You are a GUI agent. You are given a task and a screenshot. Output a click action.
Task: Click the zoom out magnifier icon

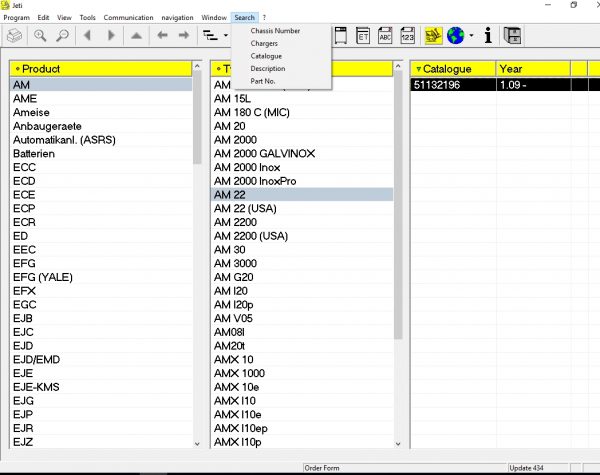62,36
